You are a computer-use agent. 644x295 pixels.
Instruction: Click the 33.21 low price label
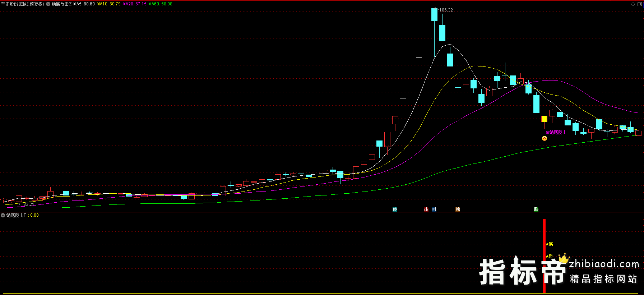click(29, 204)
